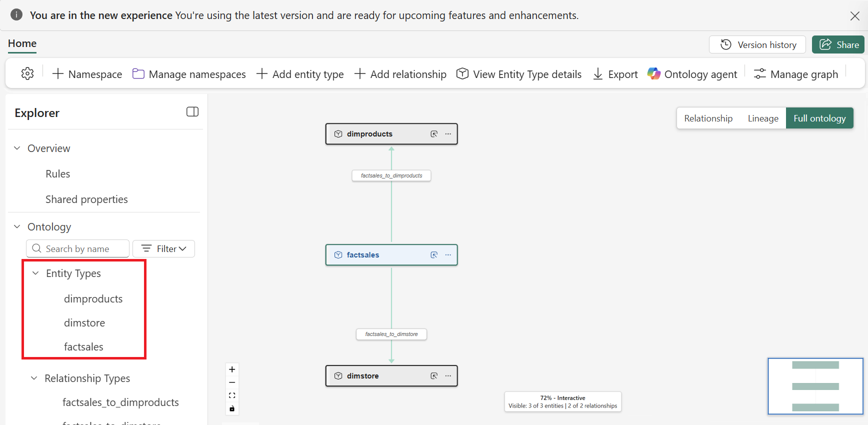
Task: Open the Filter dropdown
Action: 164,248
